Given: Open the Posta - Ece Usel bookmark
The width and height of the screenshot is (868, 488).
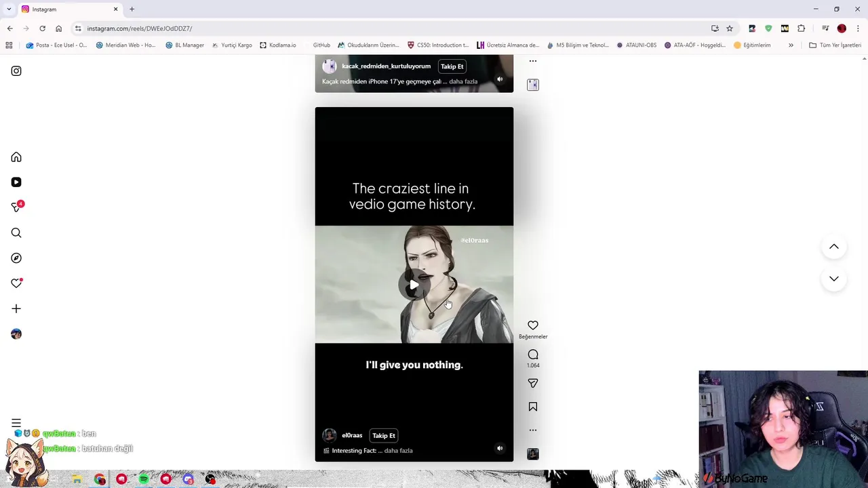Looking at the screenshot, I should click(x=56, y=45).
